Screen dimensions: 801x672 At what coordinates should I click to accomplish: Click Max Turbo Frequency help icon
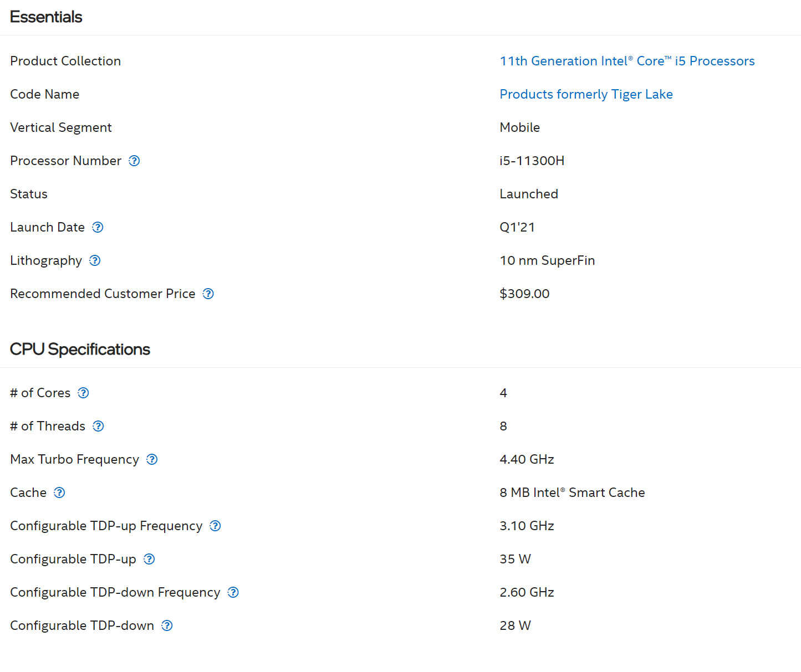point(152,459)
